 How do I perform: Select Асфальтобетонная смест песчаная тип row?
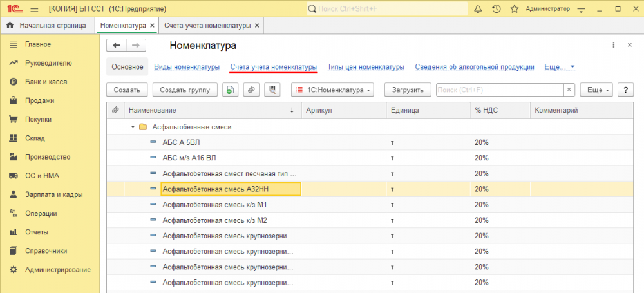(x=370, y=174)
